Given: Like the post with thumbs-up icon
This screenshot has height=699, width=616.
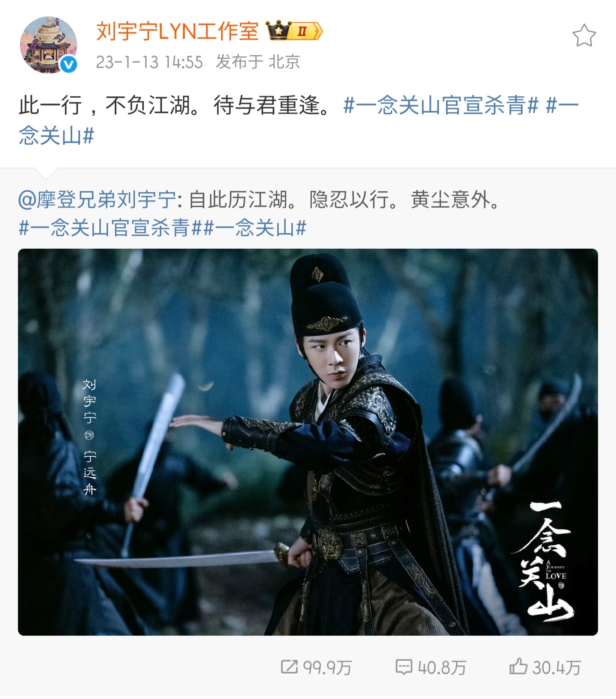Looking at the screenshot, I should (518, 666).
